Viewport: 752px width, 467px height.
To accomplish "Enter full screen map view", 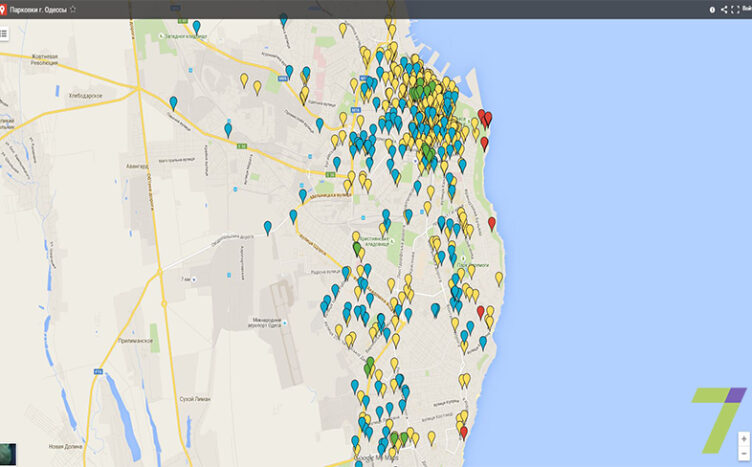I will (735, 9).
